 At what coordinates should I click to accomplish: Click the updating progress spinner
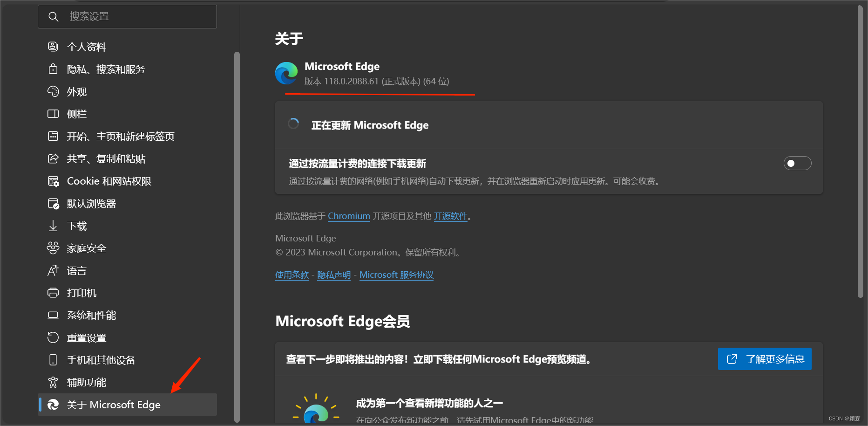293,124
